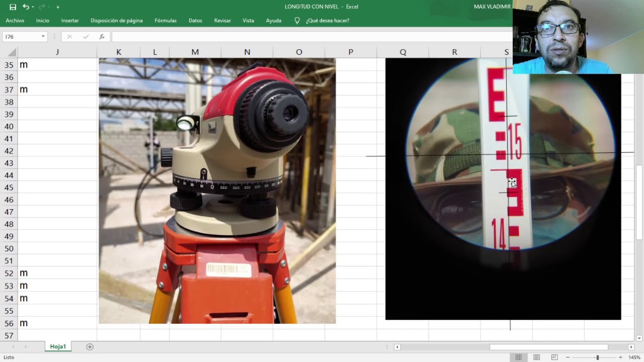Screen dimensions: 644x362
Task: Add a new sheet with plus button
Action: (x=90, y=347)
